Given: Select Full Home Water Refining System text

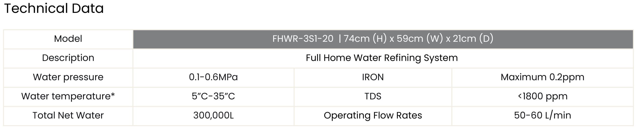Looking at the screenshot, I should pos(382,58).
